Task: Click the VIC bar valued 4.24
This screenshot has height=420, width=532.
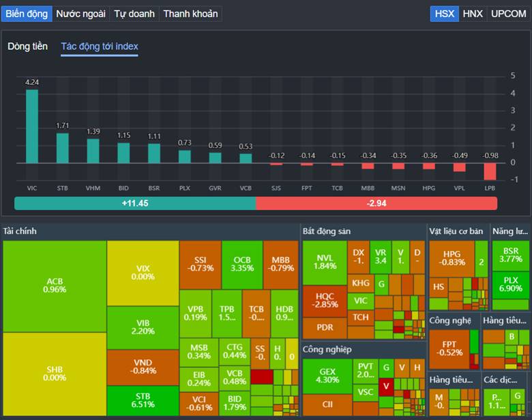Action: [32, 126]
